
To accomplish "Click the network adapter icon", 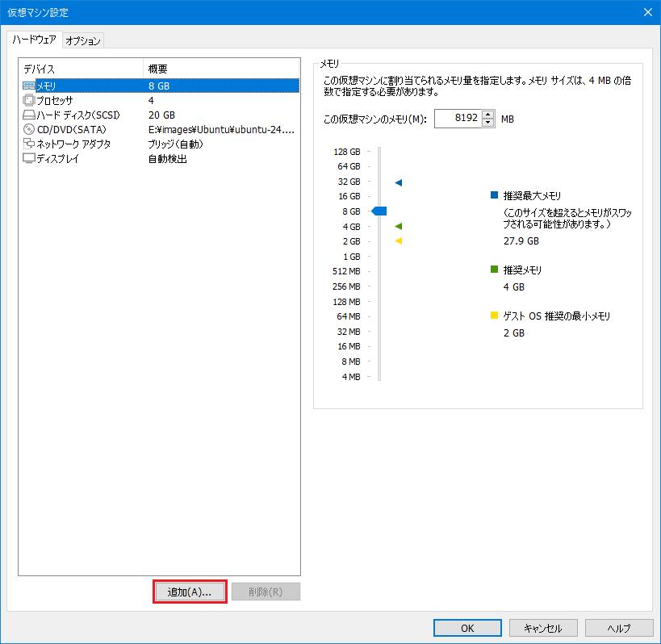I will 29,144.
